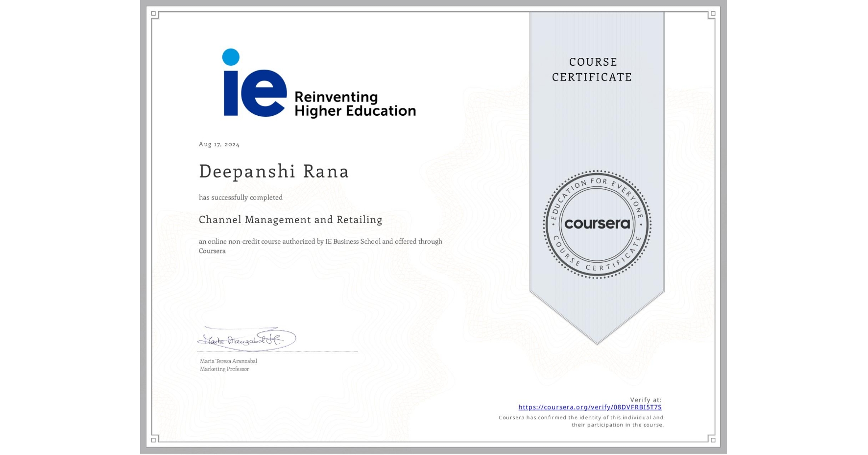Image resolution: width=868 pixels, height=455 pixels.
Task: Click the 'has successfully completed' text
Action: 241,197
